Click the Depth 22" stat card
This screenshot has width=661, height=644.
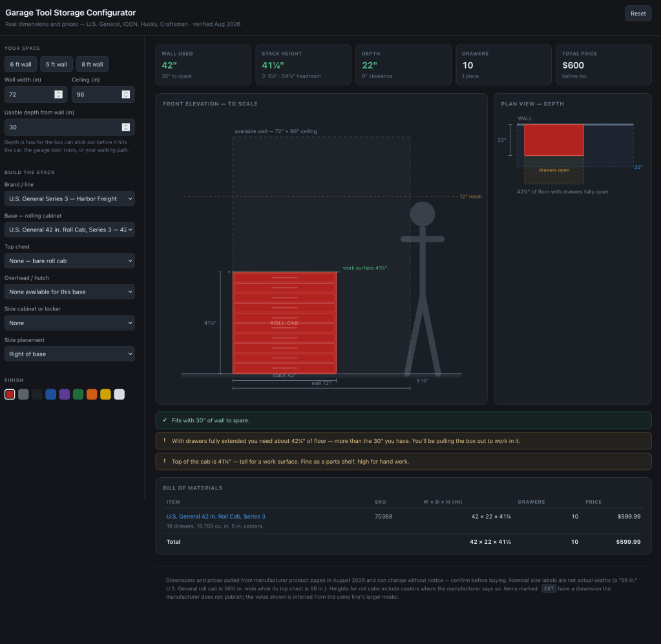tap(403, 65)
